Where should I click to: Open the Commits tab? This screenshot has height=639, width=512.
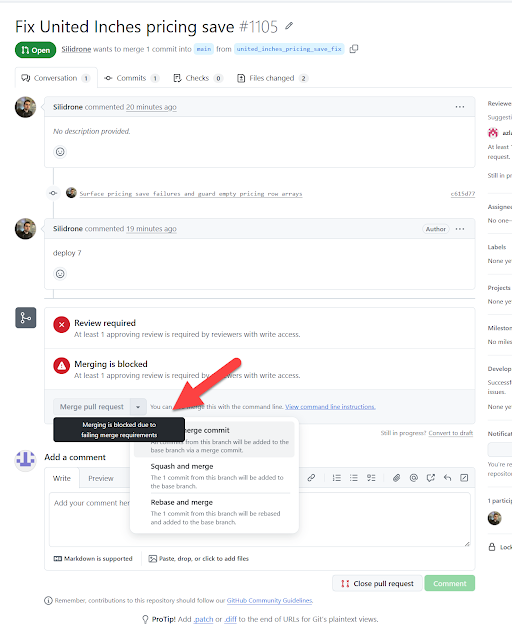click(131, 78)
